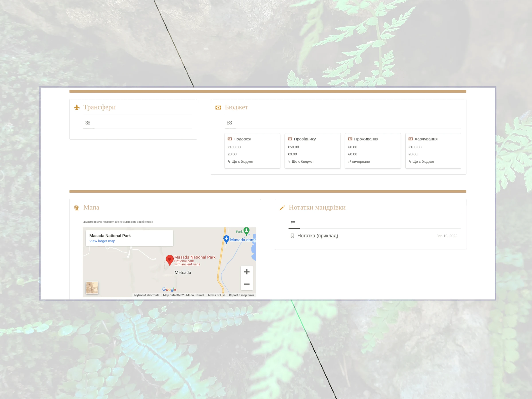Click the banknote icon on Харчування card
The height and width of the screenshot is (399, 532).
[x=411, y=139]
